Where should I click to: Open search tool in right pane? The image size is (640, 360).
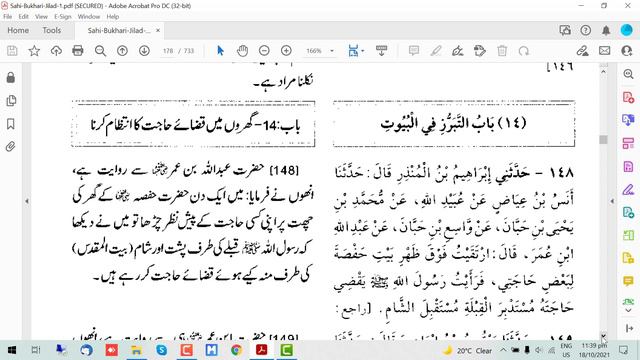coord(628,74)
